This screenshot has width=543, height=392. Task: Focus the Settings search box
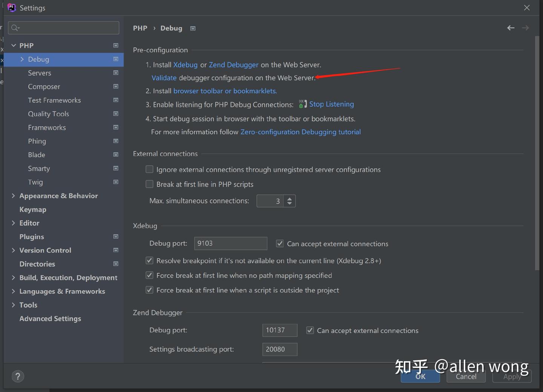(64, 28)
